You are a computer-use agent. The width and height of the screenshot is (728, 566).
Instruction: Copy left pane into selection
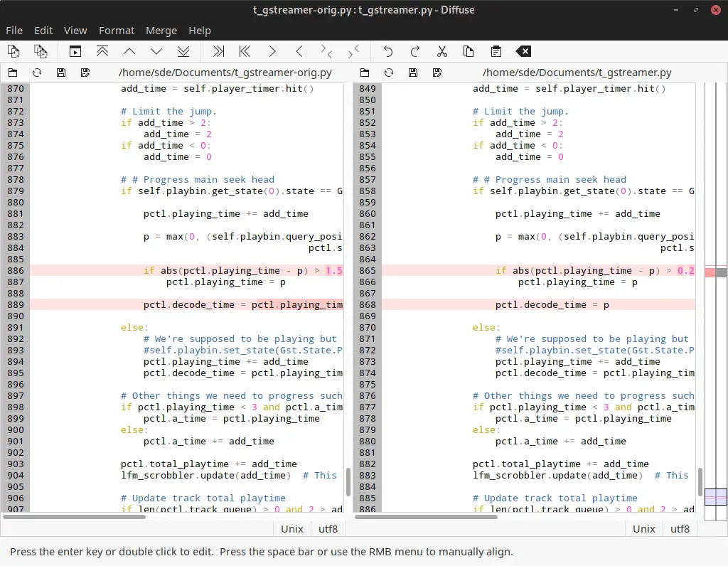coord(272,51)
